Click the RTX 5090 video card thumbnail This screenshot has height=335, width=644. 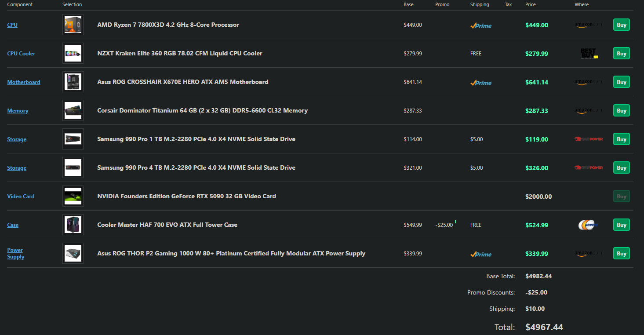pyautogui.click(x=73, y=196)
